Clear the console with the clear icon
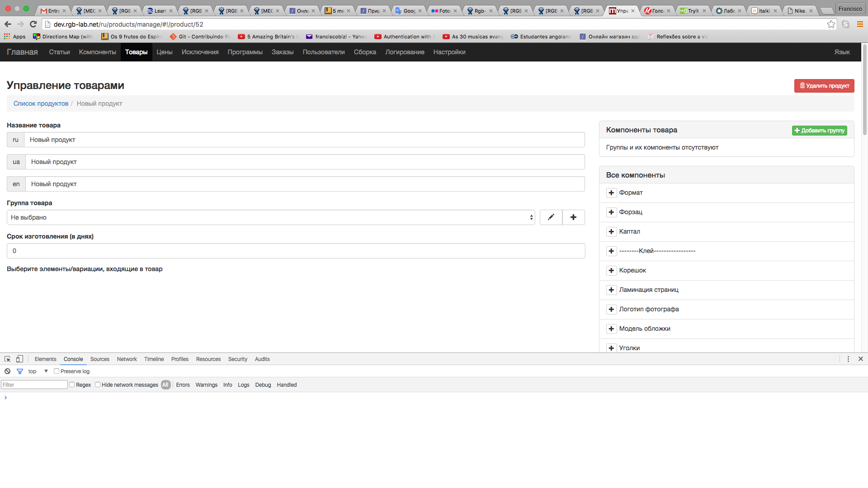This screenshot has width=868, height=488. point(7,371)
